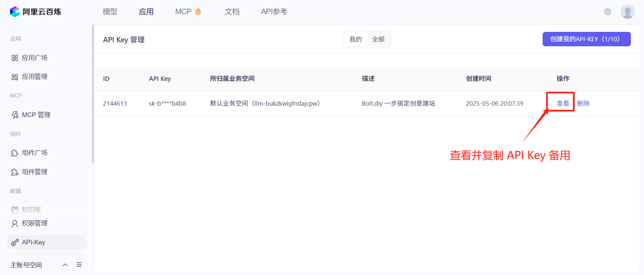
Task: Open the settings gear icon
Action: pyautogui.click(x=607, y=12)
